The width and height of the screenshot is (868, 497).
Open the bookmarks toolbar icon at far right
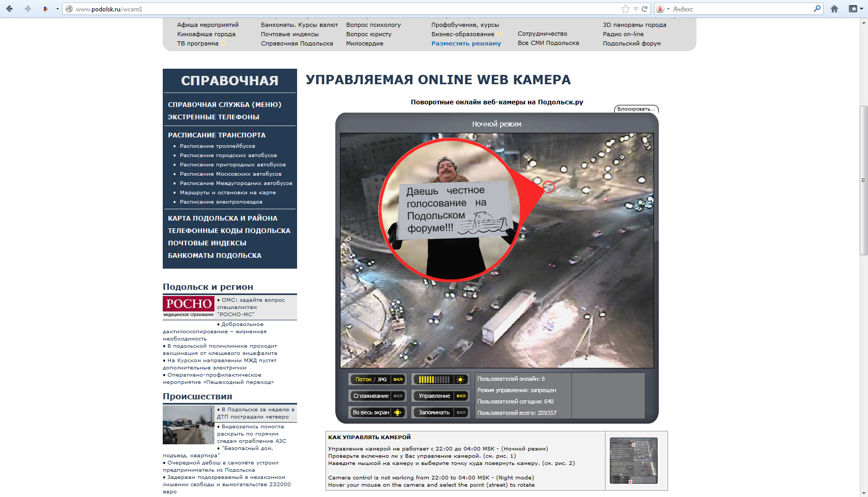click(x=853, y=9)
